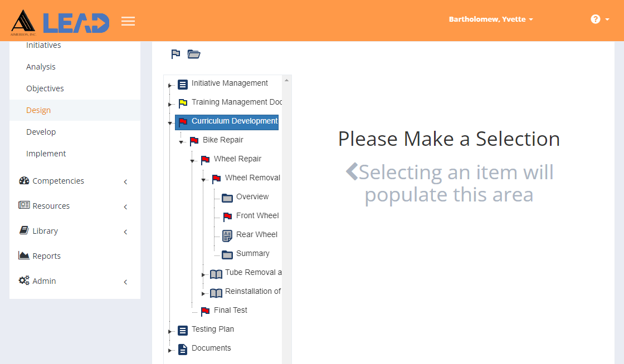Image resolution: width=624 pixels, height=364 pixels.
Task: Select the Design sidebar item
Action: 75,110
